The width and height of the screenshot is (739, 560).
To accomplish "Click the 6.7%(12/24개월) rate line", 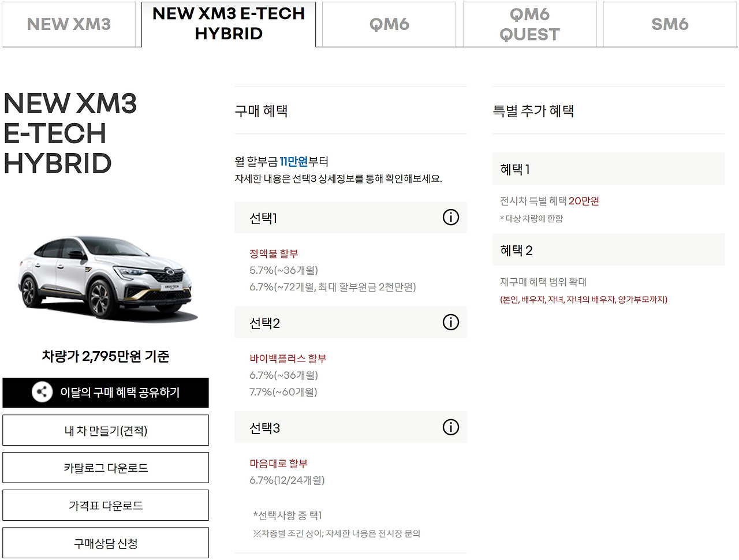I will (287, 480).
